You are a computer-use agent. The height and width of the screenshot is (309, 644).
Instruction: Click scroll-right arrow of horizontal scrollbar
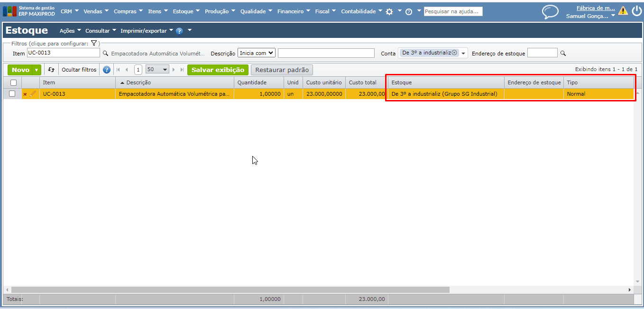coord(630,290)
